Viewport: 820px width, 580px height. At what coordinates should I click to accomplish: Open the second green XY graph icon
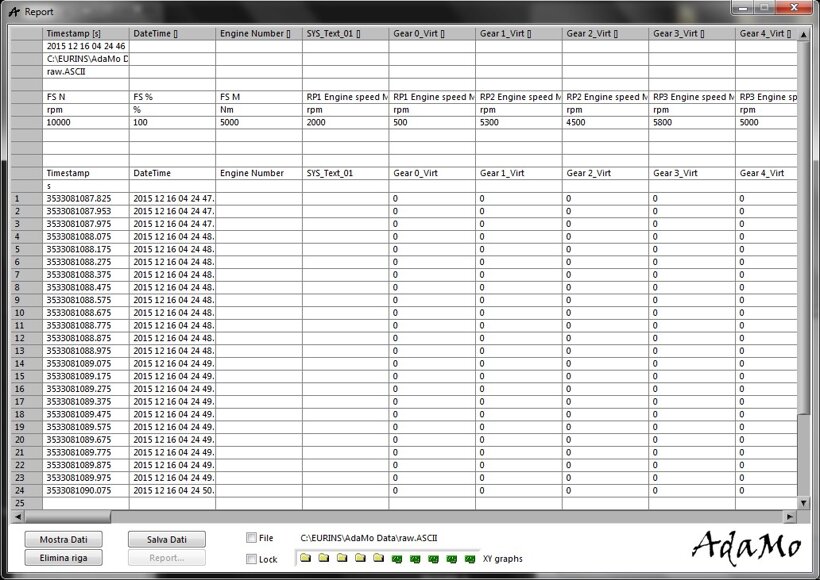click(415, 558)
